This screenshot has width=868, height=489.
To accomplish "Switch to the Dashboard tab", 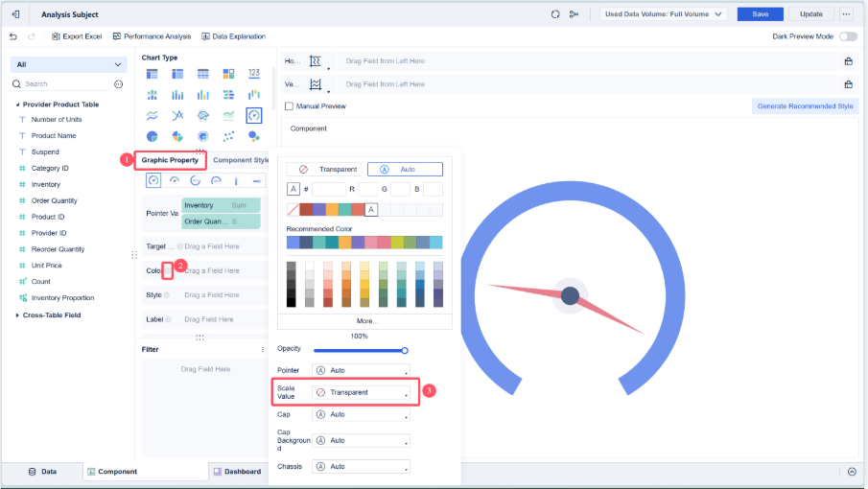I will point(237,472).
